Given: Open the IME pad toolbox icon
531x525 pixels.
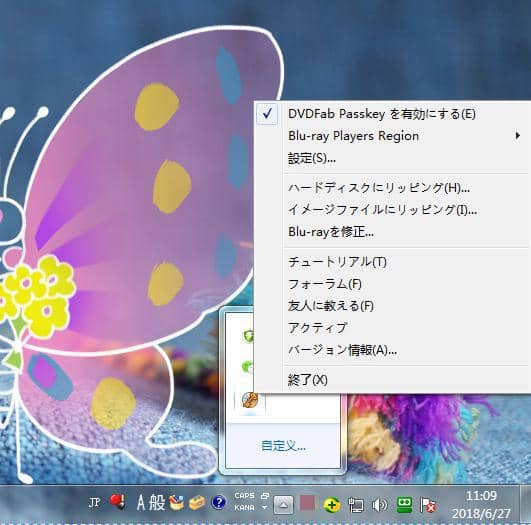Looking at the screenshot, I should pos(176,503).
